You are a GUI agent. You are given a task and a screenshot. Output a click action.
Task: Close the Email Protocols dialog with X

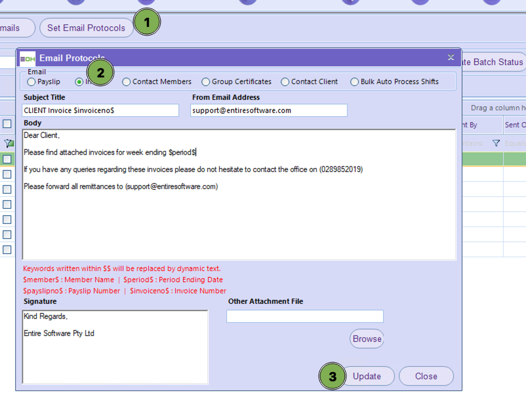point(451,58)
